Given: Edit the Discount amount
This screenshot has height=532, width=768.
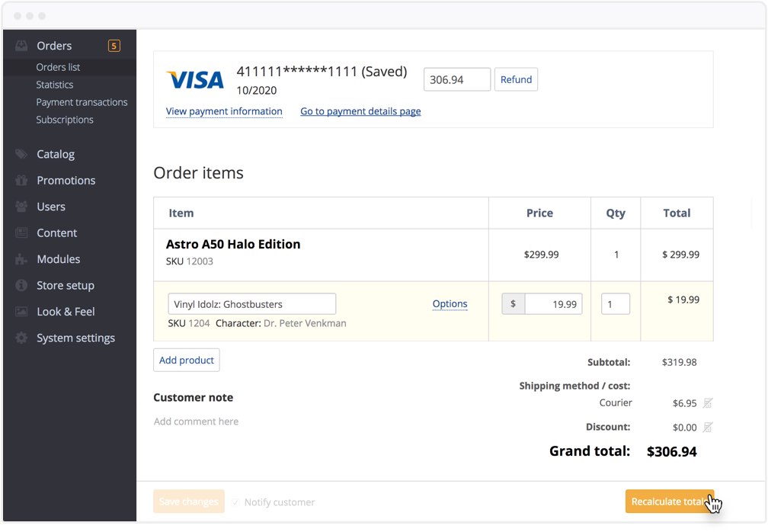Looking at the screenshot, I should (706, 428).
